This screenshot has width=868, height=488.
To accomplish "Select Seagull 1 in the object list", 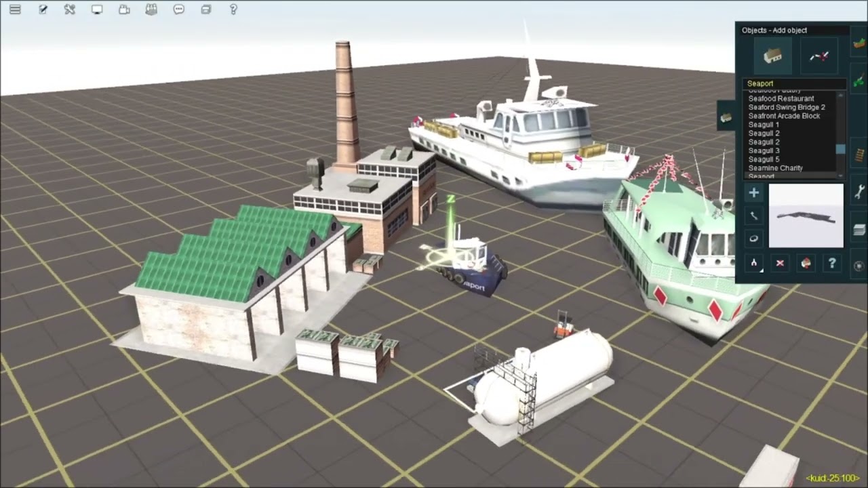I will coord(764,125).
